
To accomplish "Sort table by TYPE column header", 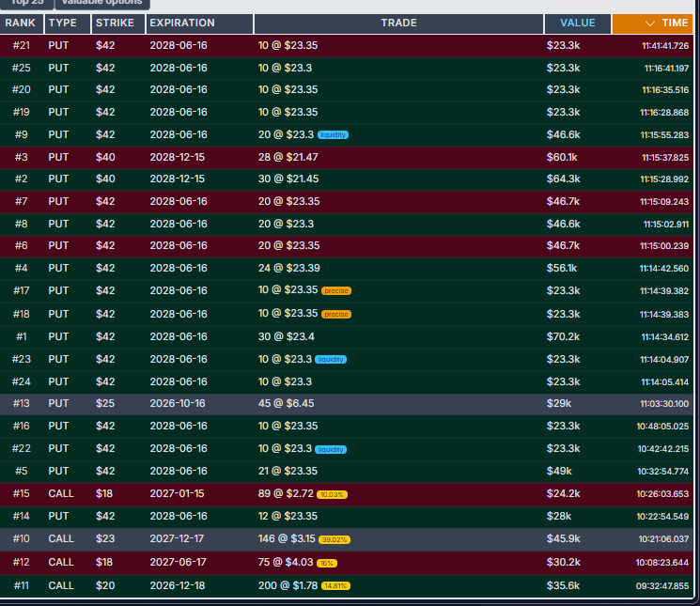I will click(68, 23).
